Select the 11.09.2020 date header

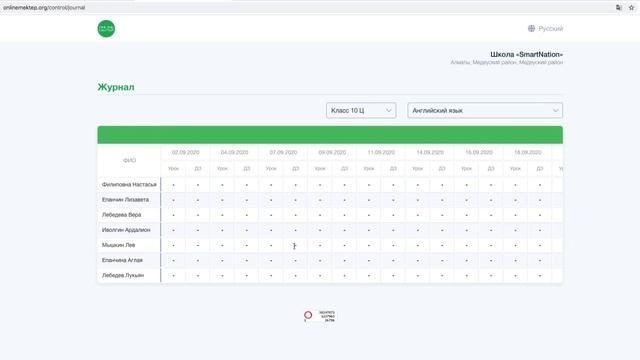click(x=381, y=152)
